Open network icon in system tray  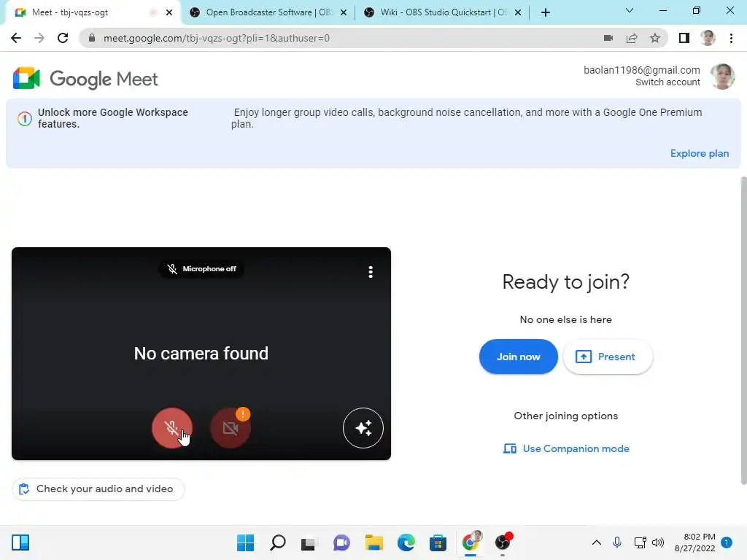point(640,542)
